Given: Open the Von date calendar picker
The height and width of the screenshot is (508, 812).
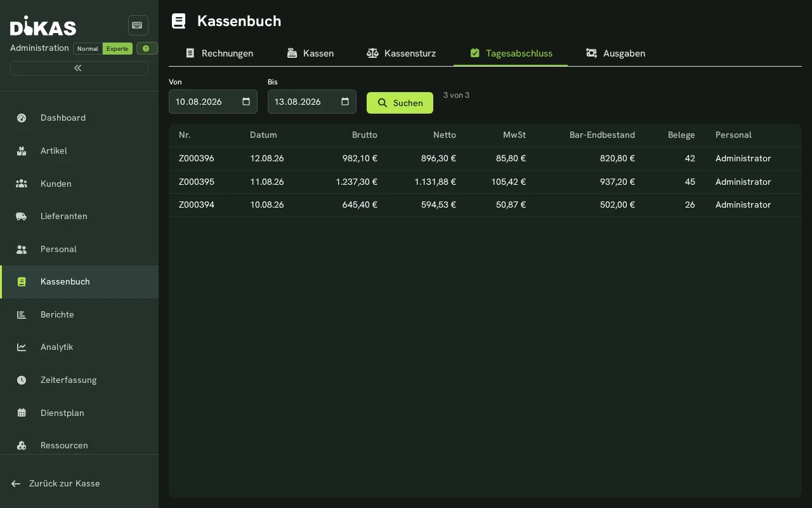Looking at the screenshot, I should [246, 102].
